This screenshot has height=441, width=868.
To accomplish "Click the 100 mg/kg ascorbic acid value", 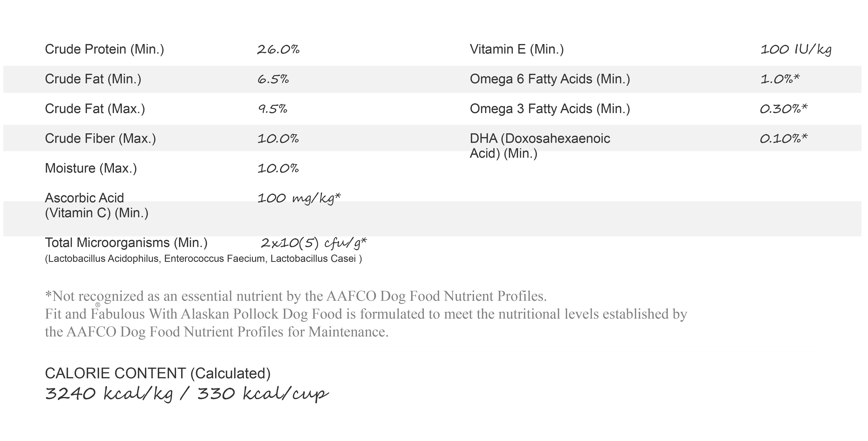I will 299,198.
